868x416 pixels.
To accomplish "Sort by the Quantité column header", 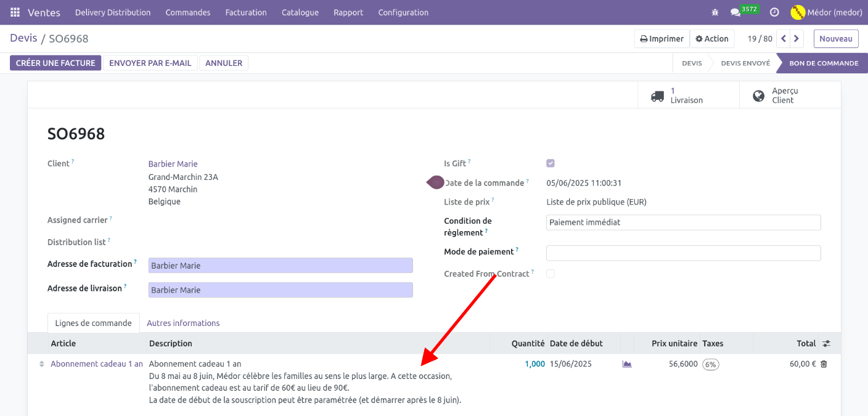I will click(x=528, y=344).
